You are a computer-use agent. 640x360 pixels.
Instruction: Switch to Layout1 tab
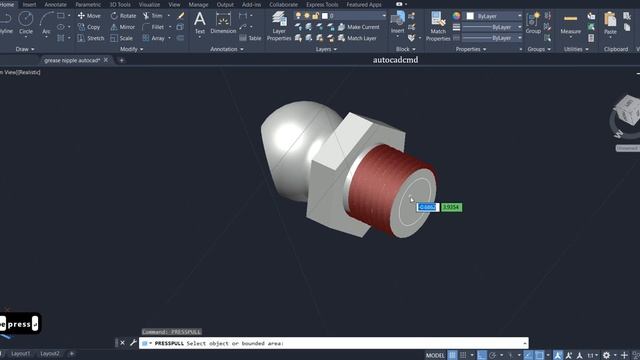pos(20,353)
